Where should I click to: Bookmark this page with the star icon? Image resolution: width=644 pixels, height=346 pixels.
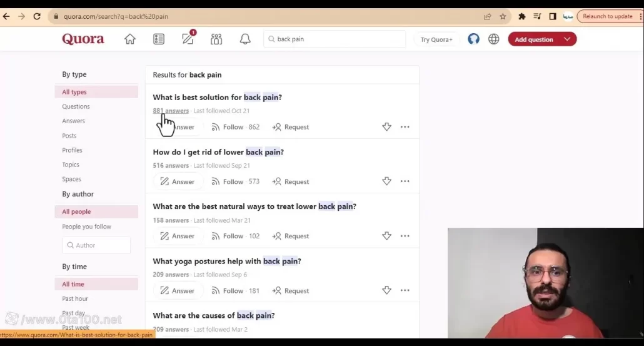click(x=503, y=17)
